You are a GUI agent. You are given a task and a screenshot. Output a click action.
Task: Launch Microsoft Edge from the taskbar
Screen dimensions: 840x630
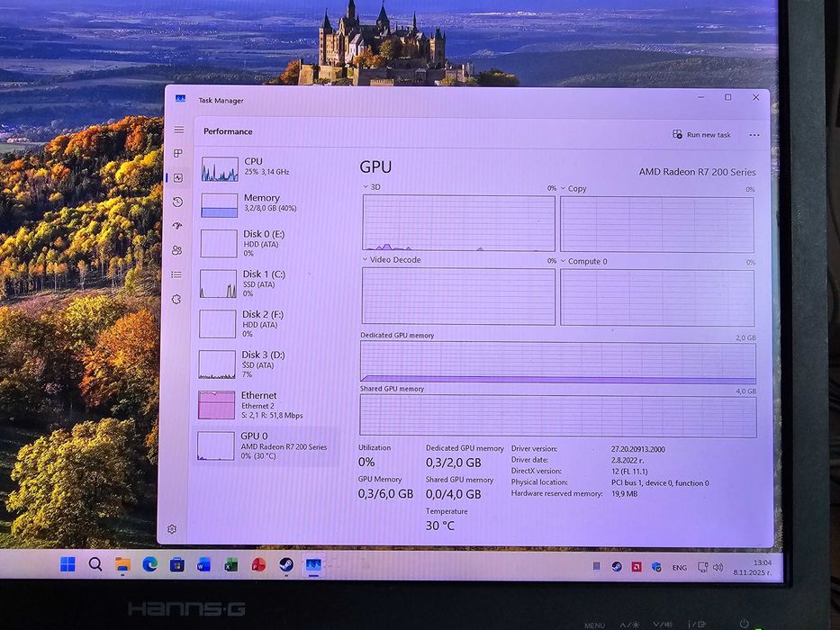point(150,564)
